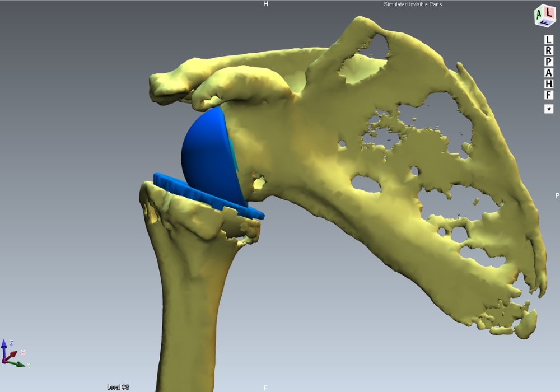This screenshot has height=392, width=560.
Task: Select the A (anterior) button in view list
Action: (x=549, y=73)
